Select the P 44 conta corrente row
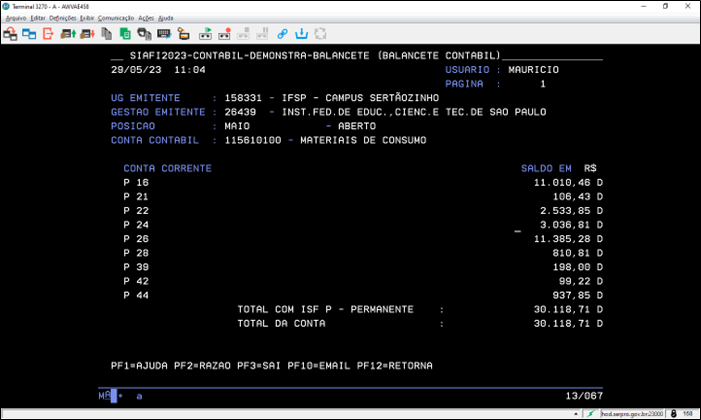The width and height of the screenshot is (701, 420). (x=363, y=295)
